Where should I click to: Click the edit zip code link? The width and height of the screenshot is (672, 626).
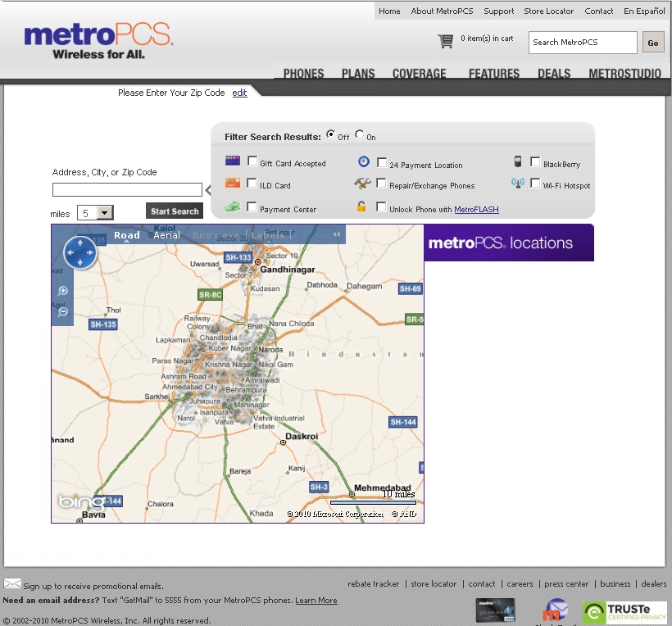click(239, 93)
